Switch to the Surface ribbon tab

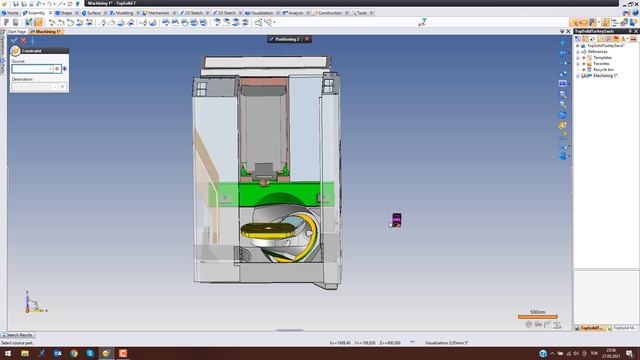coord(91,13)
